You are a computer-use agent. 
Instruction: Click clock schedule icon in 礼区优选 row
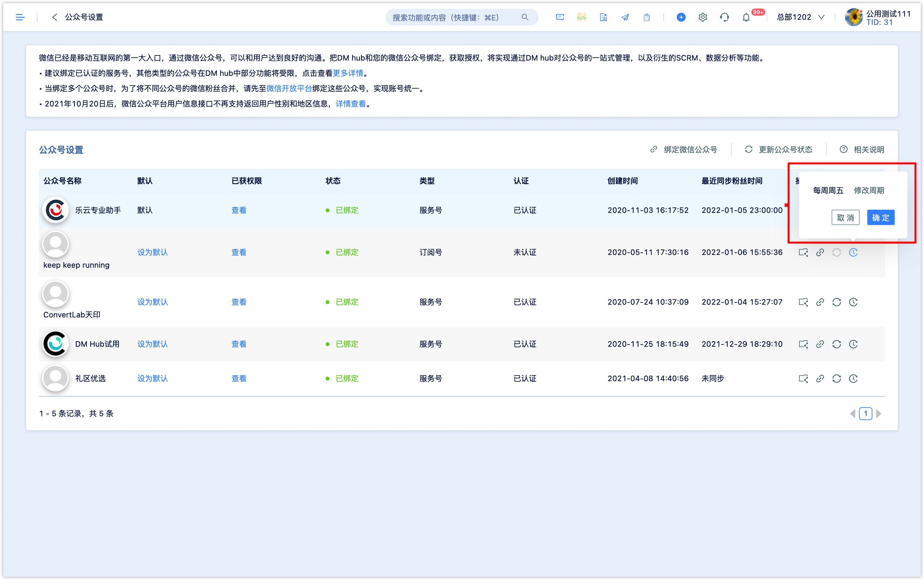pyautogui.click(x=853, y=379)
